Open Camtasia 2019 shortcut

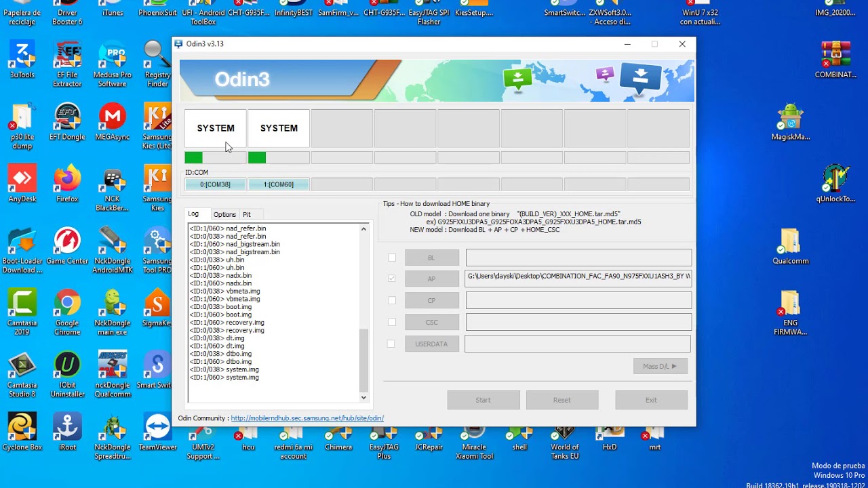click(22, 313)
